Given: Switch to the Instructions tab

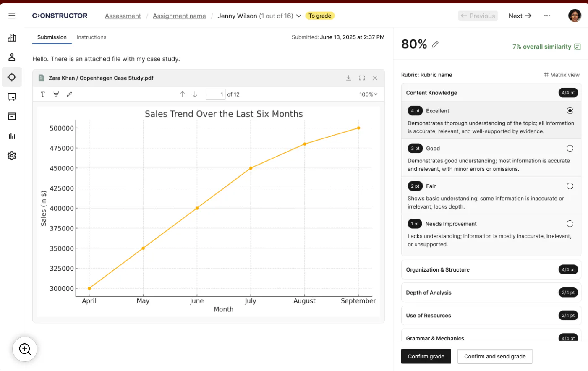Looking at the screenshot, I should 91,37.
